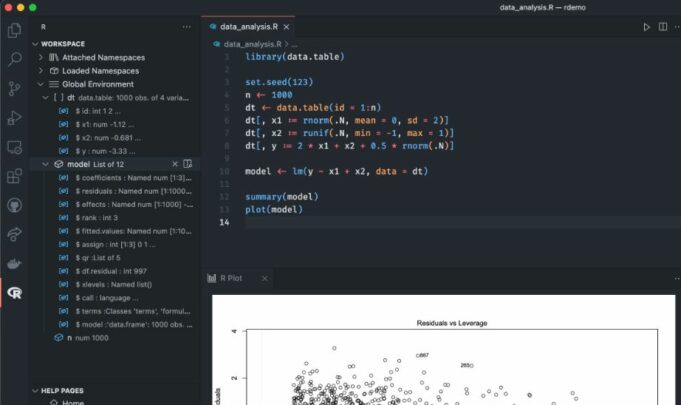The height and width of the screenshot is (405, 681).
Task: Collapse the WORKSPACE section
Action: coord(35,44)
